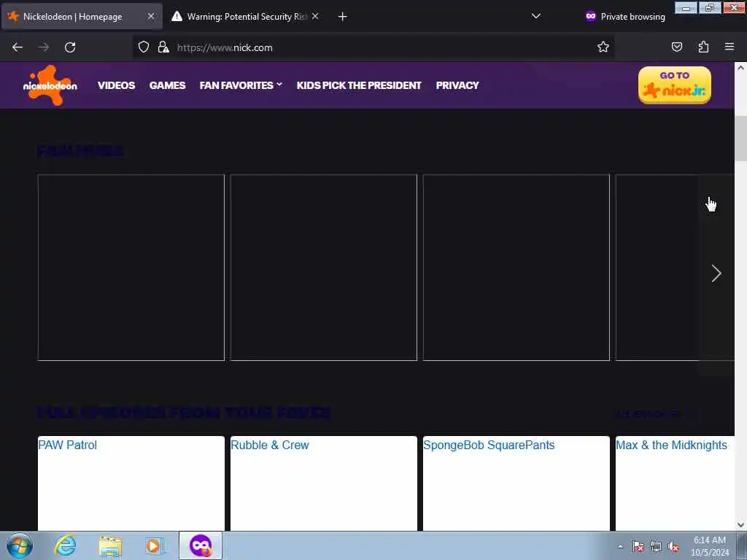Viewport: 747px width, 560px height.
Task: Click the Nickelodeon splat logo
Action: tap(50, 85)
